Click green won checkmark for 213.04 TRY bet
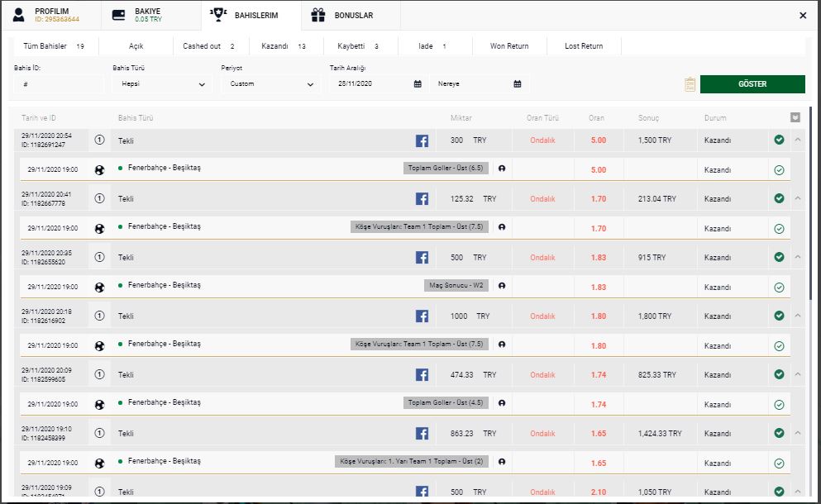 tap(779, 198)
